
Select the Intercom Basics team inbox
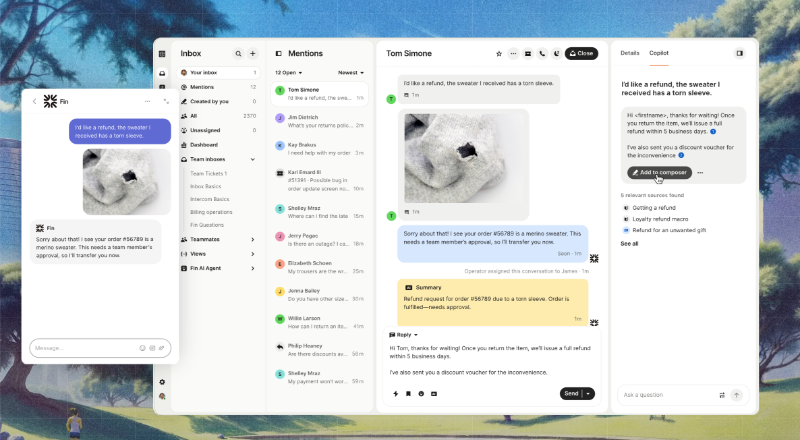[210, 200]
